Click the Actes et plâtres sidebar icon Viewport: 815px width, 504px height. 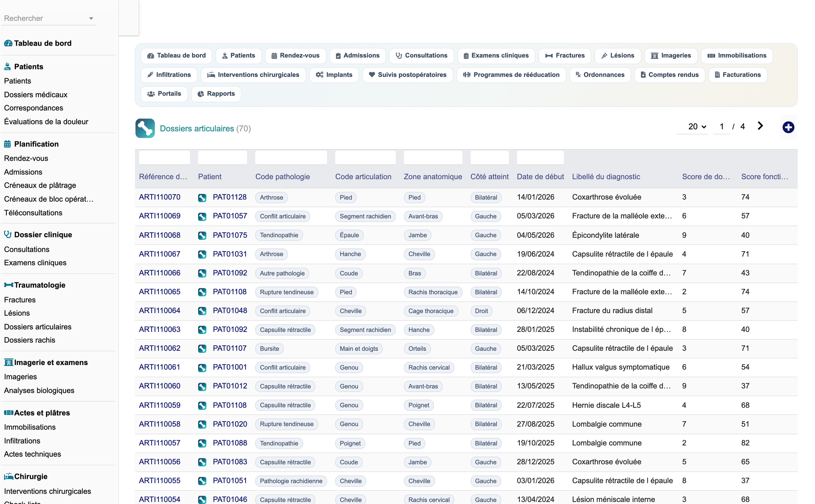pos(8,412)
